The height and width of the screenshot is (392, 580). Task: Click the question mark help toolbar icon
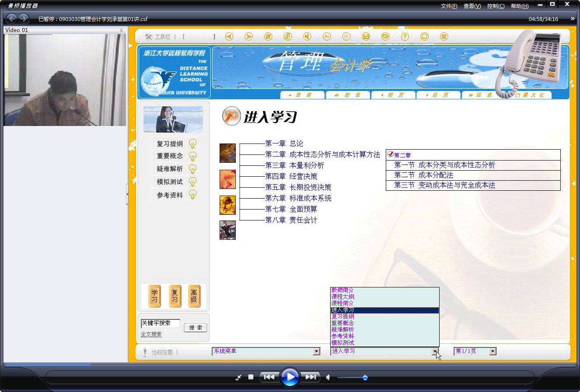[405, 37]
